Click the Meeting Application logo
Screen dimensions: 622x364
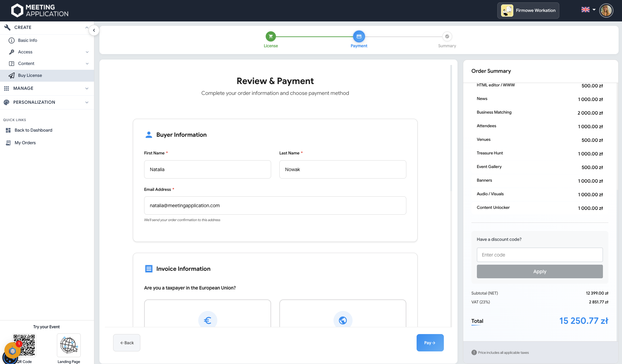click(x=40, y=11)
